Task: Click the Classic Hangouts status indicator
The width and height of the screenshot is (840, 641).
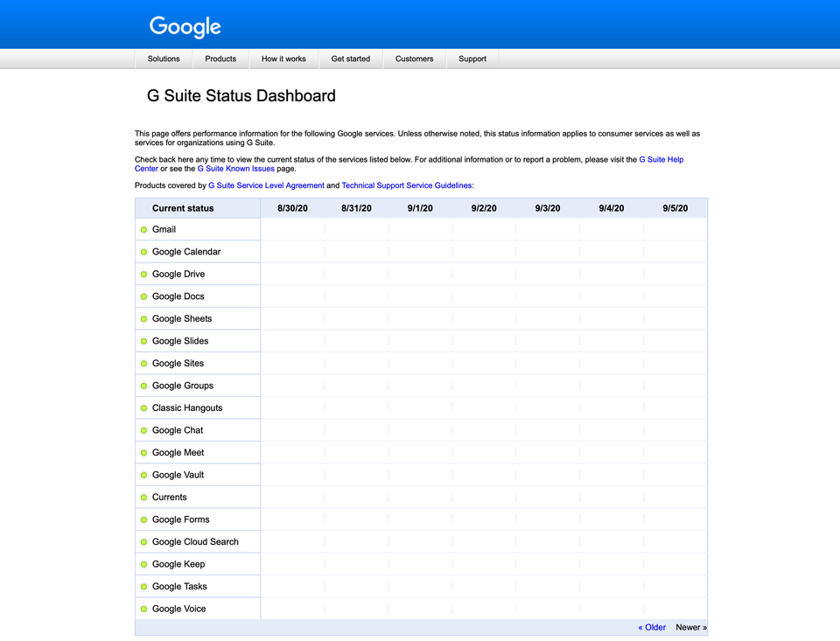Action: tap(143, 408)
